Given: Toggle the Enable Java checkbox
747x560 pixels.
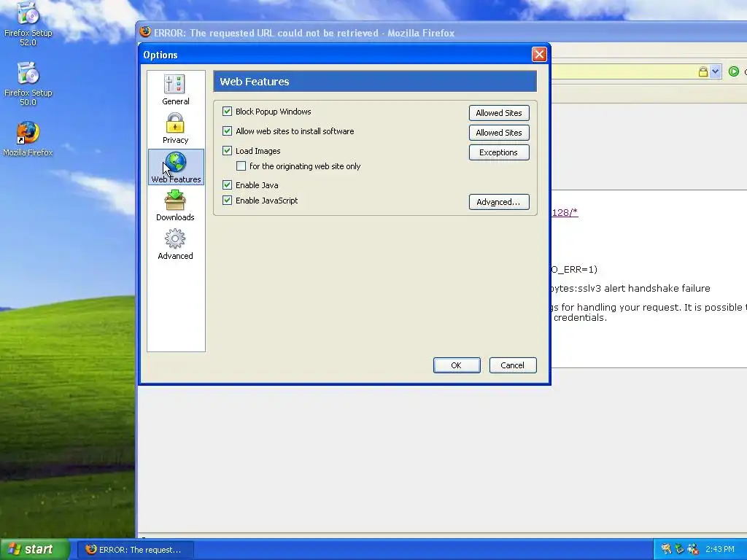Looking at the screenshot, I should click(x=228, y=185).
